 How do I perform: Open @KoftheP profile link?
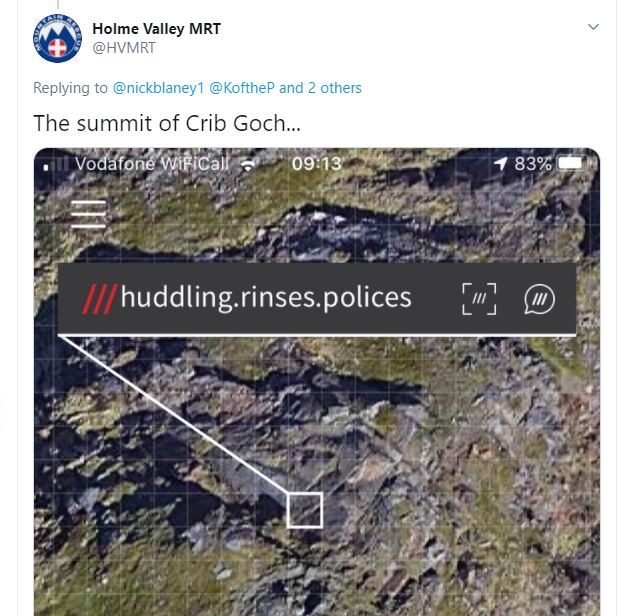coord(242,88)
